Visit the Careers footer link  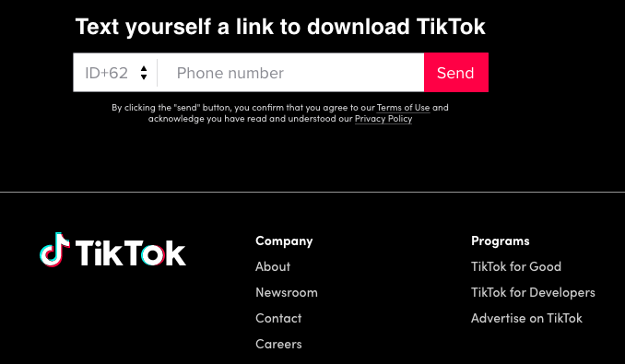pyautogui.click(x=278, y=344)
